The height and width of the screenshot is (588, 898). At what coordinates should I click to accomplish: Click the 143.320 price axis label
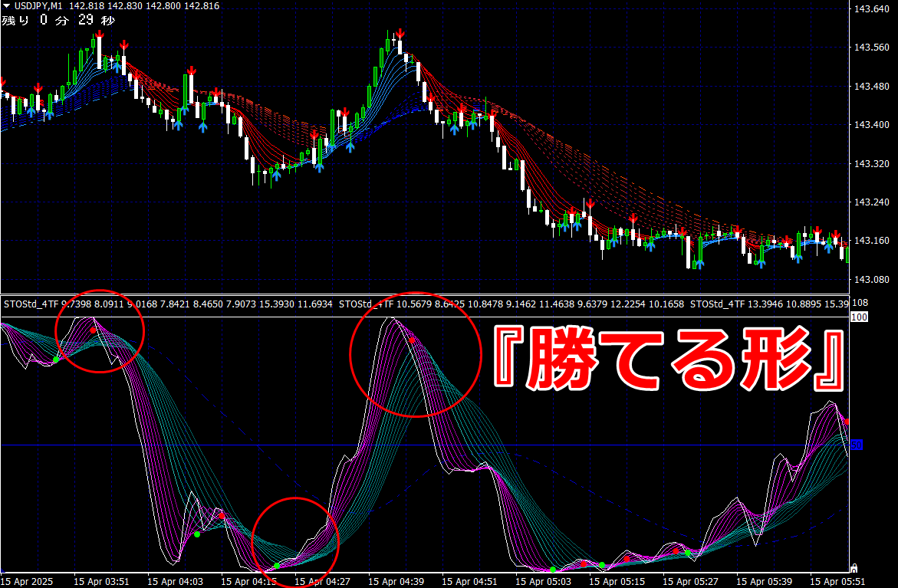872,164
